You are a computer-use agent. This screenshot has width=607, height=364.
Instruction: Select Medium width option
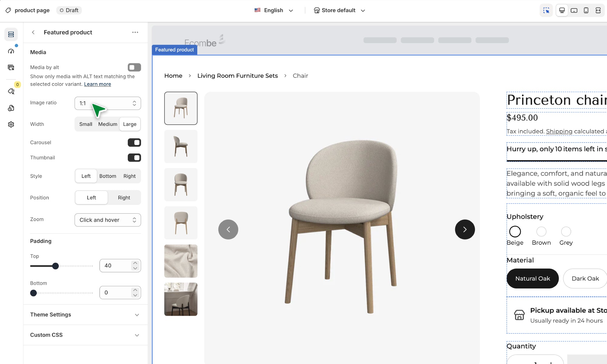coord(107,124)
